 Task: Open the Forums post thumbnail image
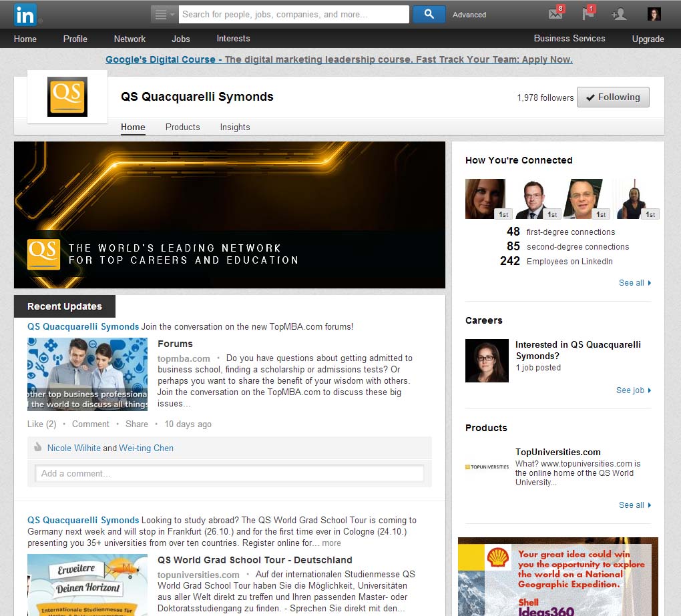[x=87, y=374]
